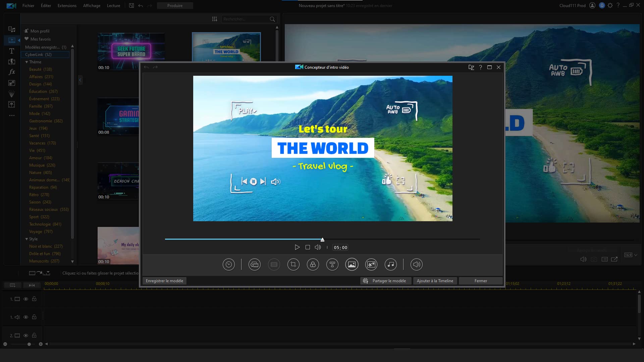This screenshot has height=362, width=644.
Task: Collapse the library category panel with the arrow handle
Action: pyautogui.click(x=80, y=80)
